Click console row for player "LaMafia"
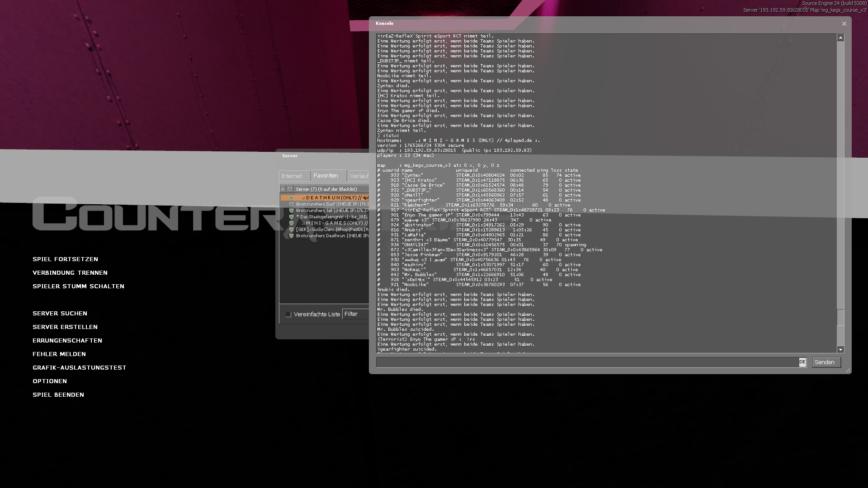This screenshot has height=488, width=868. click(479, 235)
